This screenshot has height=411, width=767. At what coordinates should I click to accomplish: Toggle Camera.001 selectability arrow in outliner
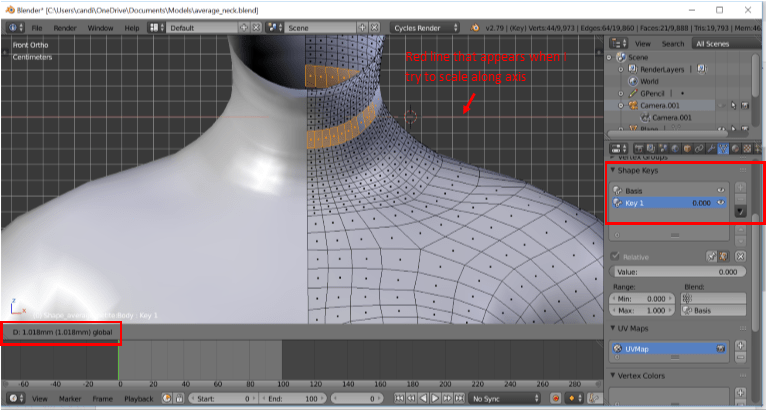pos(733,105)
